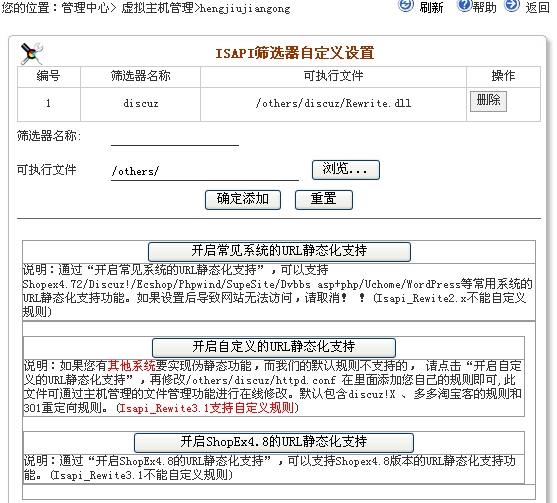
Task: Reset the form with 重置 button
Action: 324,200
